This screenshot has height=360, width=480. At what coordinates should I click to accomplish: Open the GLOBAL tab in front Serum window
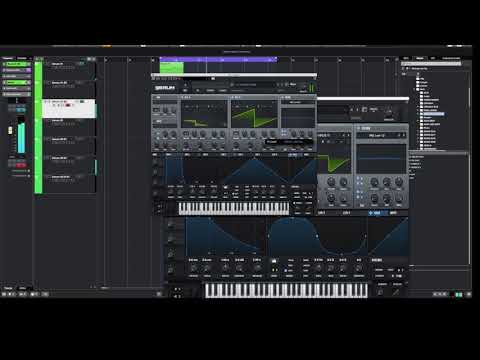coord(223,91)
